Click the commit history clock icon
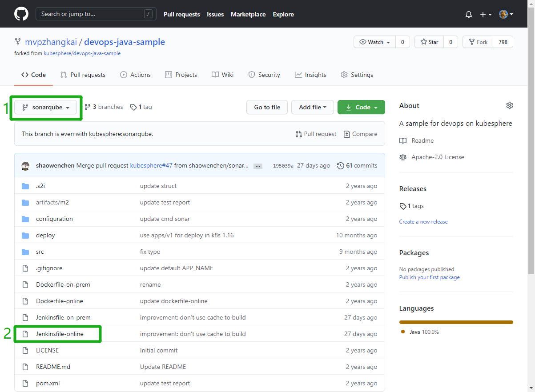535x392 pixels. point(341,165)
